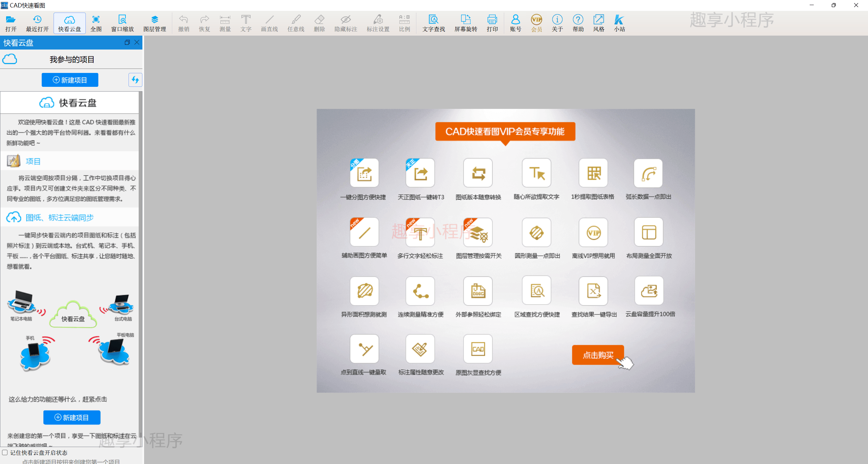Click the 多行文字轻松标注 feature icon
This screenshot has height=464, width=868.
coord(420,232)
